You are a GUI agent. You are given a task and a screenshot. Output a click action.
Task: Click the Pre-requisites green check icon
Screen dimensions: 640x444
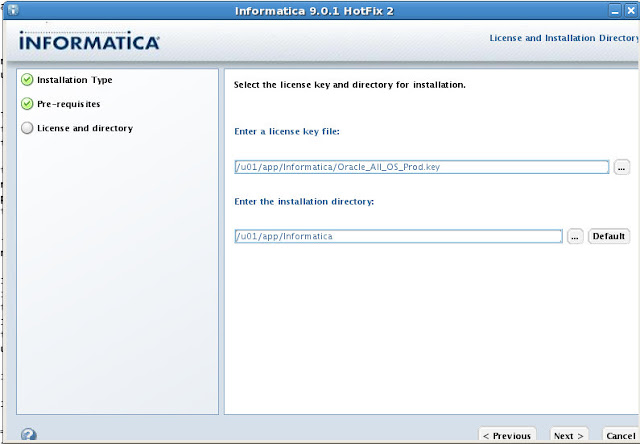coord(27,104)
